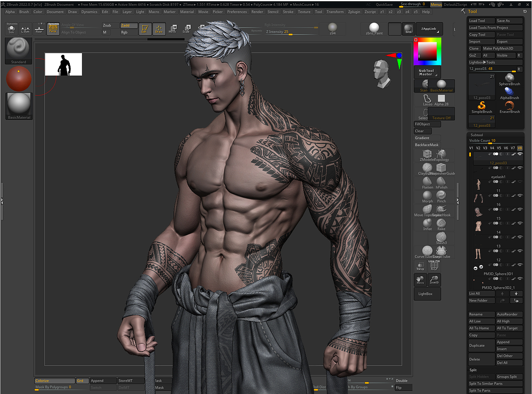This screenshot has width=532, height=394.
Task: Toggle the Rgb paint mode
Action: [x=128, y=32]
